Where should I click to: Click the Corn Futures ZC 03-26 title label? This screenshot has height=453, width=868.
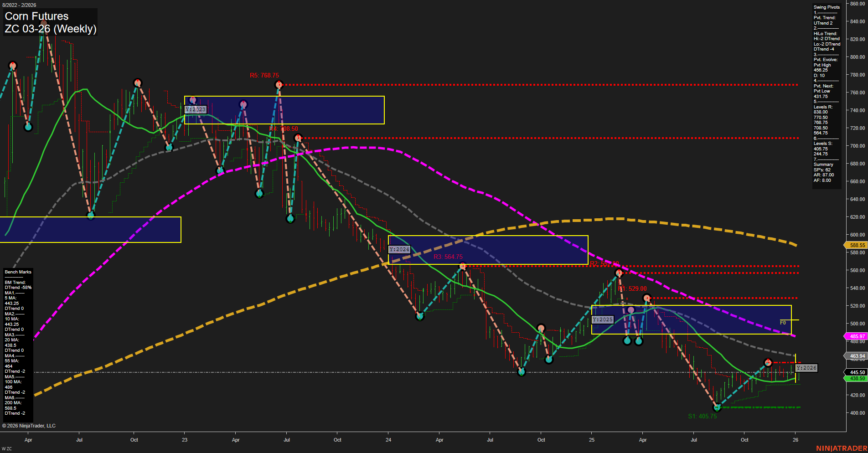tap(50, 22)
